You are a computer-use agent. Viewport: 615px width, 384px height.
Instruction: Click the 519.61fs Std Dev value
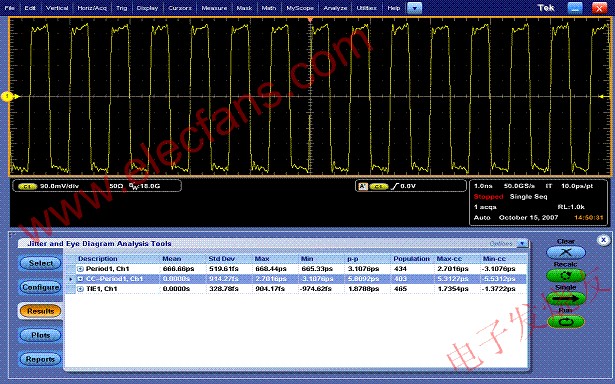point(223,269)
